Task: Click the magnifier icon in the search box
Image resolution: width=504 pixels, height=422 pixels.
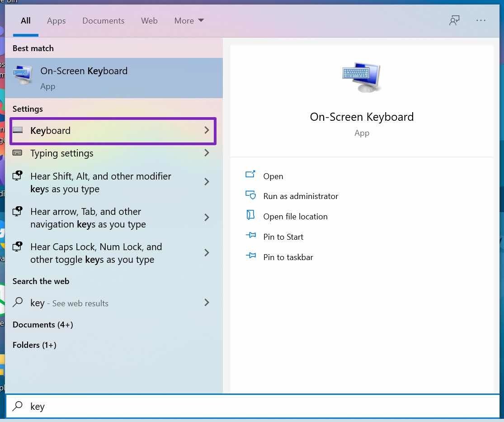Action: coord(18,406)
